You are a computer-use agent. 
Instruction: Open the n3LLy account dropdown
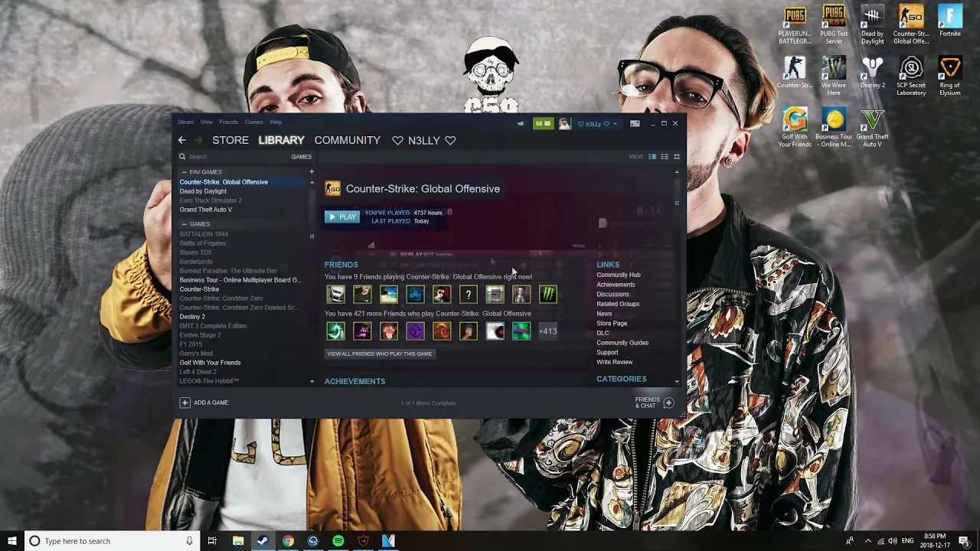pyautogui.click(x=596, y=123)
